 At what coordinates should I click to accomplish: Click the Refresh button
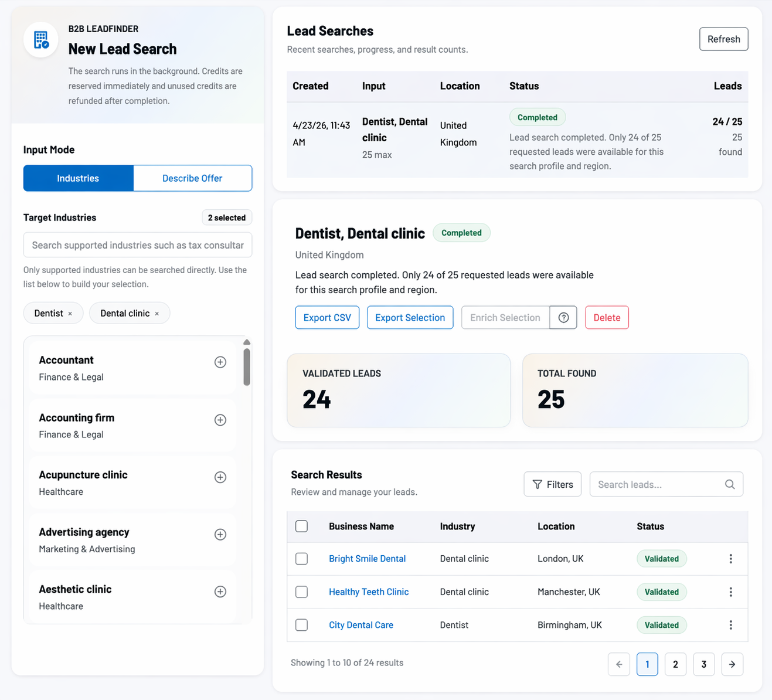(724, 39)
